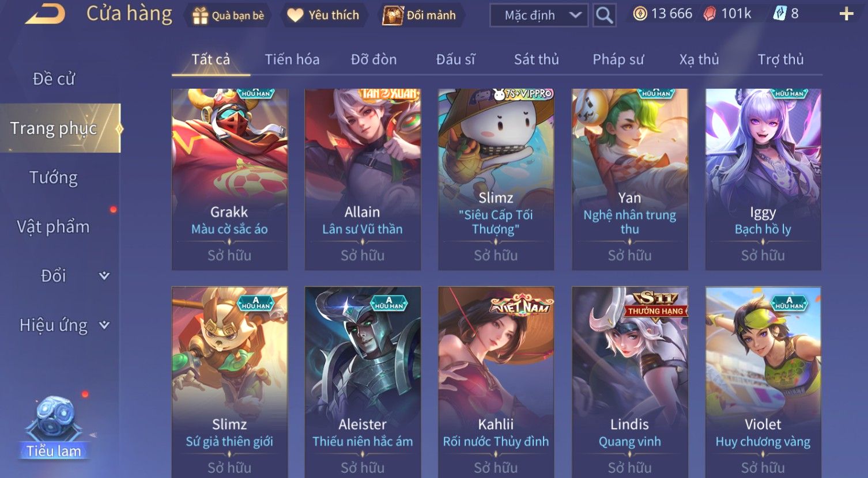Click the gold coin balance icon
Image resolution: width=868 pixels, height=478 pixels.
(x=640, y=14)
